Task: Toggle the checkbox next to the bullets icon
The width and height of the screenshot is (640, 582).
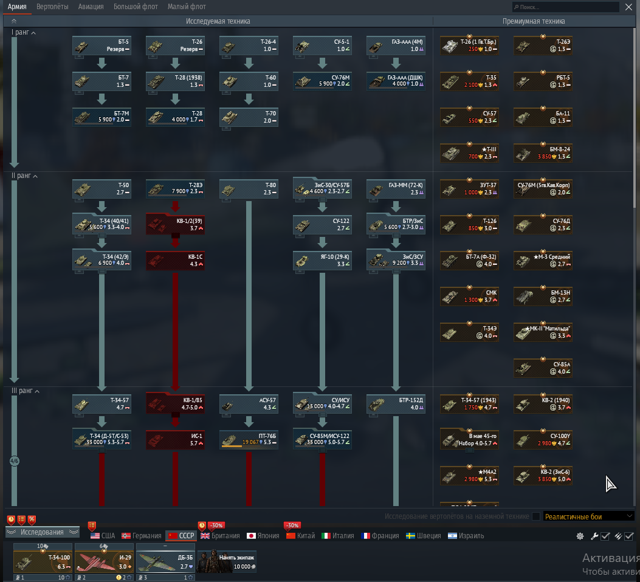Action: (x=629, y=536)
